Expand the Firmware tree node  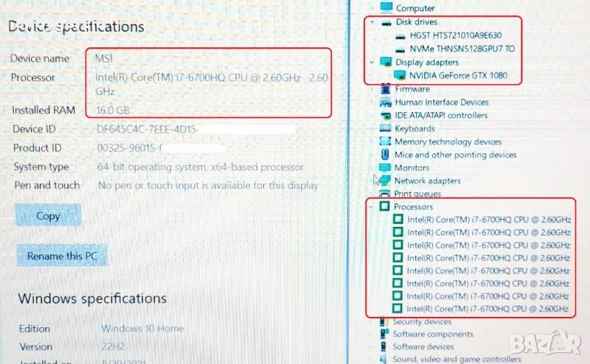[372, 89]
